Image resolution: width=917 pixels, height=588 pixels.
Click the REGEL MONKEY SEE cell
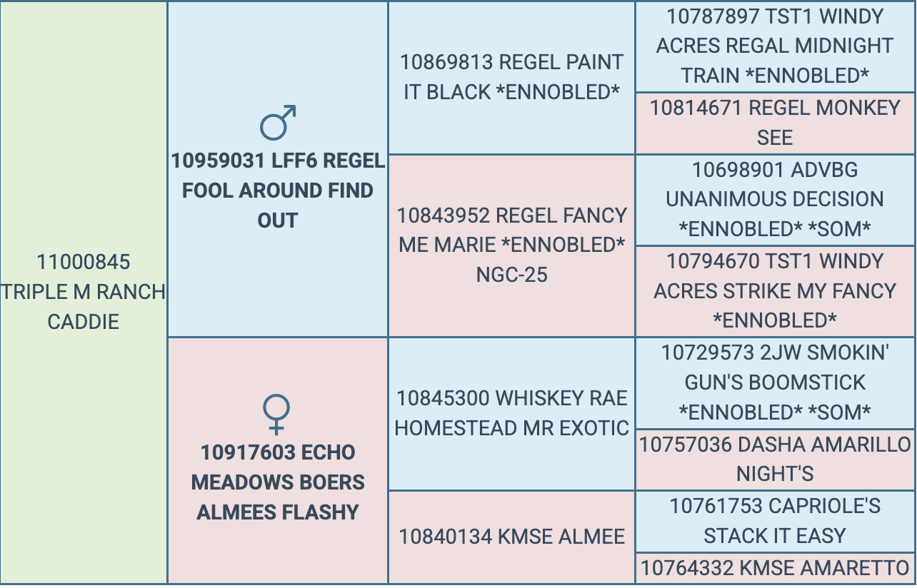click(775, 122)
